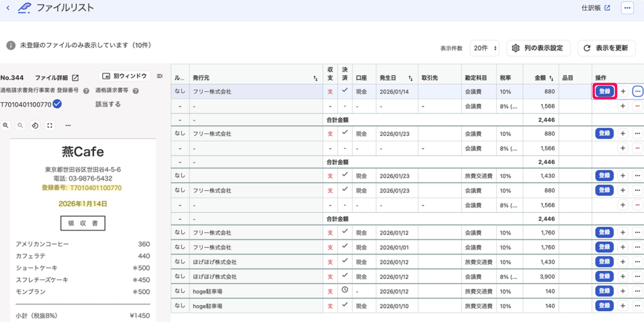Toggle 決済 checkmark in the 2026/01/14 row
The image size is (644, 322).
345,90
